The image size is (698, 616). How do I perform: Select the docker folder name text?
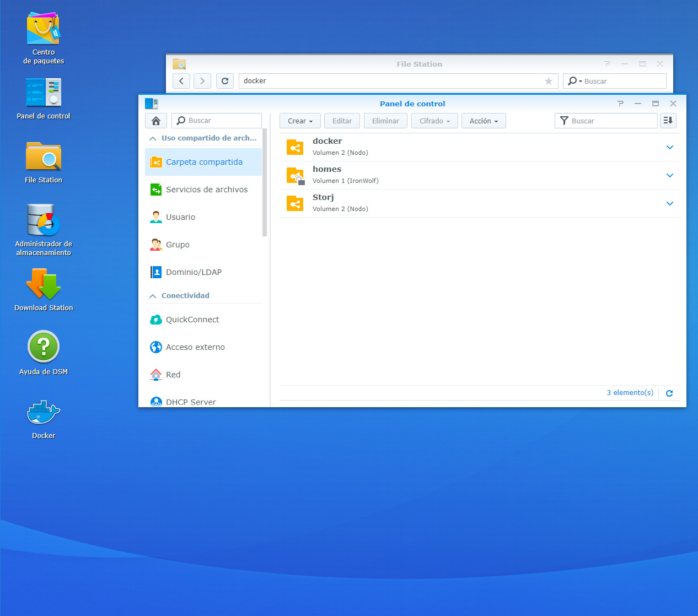coord(327,141)
